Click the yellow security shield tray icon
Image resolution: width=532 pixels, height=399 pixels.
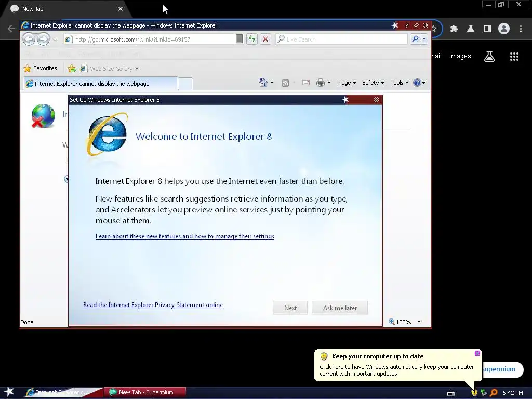[x=474, y=393]
